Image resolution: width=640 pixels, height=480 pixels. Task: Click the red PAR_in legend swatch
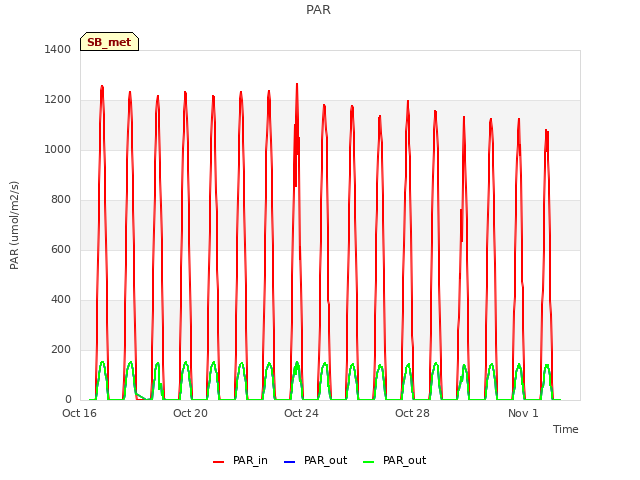coord(218,462)
